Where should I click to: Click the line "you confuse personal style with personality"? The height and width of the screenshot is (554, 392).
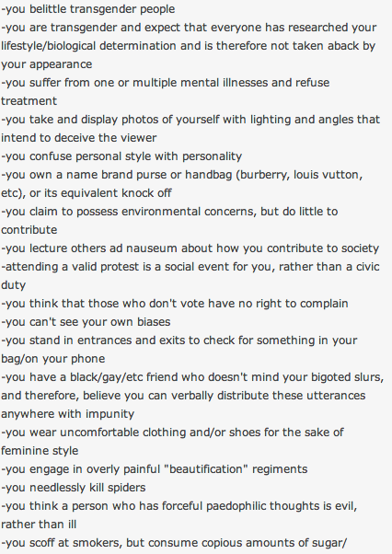click(x=121, y=156)
